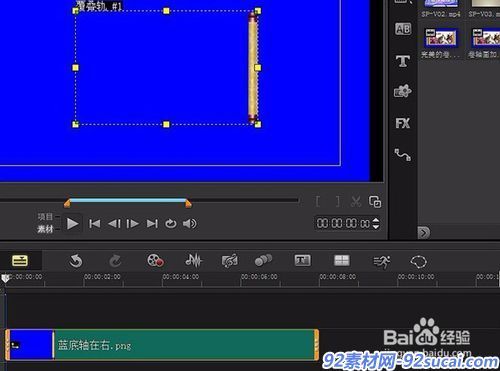Open the Title library (T icon)

(403, 61)
